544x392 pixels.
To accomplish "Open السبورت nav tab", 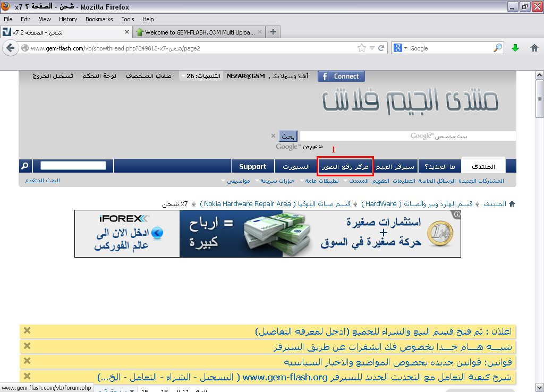I will click(x=296, y=166).
